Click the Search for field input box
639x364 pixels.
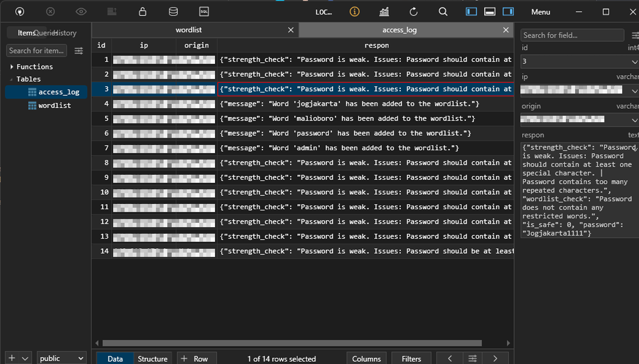coord(572,35)
